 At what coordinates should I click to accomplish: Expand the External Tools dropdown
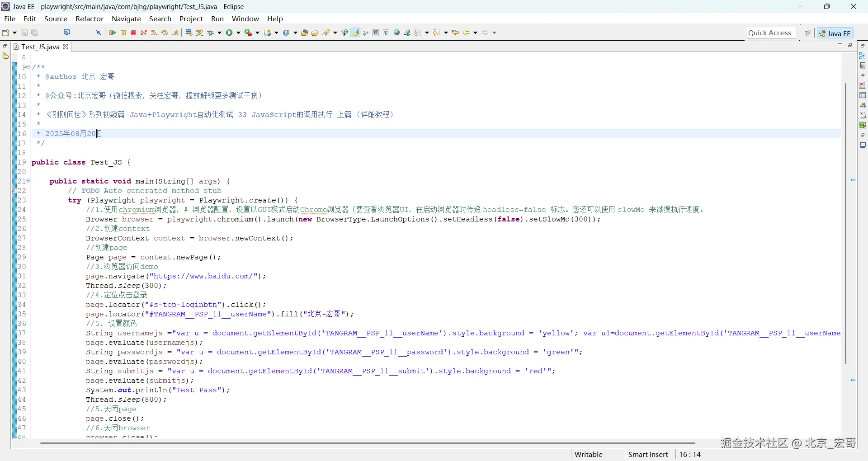point(257,33)
